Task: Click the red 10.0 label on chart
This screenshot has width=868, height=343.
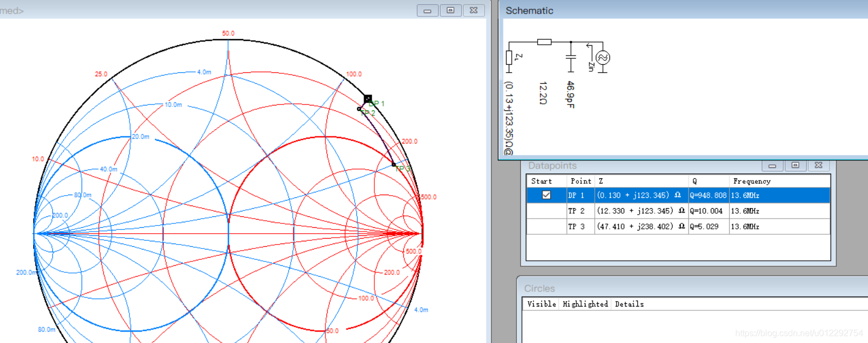Action: [x=38, y=159]
